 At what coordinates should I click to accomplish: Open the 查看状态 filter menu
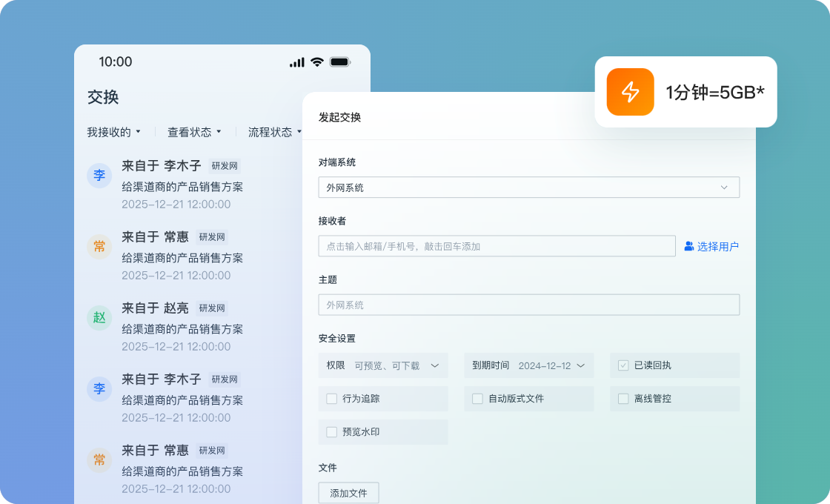(194, 132)
